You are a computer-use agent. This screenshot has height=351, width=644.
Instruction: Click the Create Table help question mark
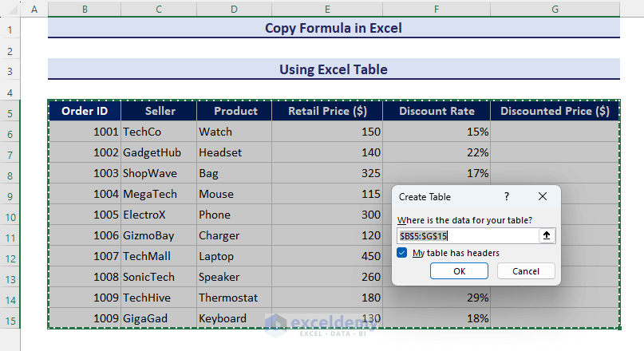pos(507,196)
